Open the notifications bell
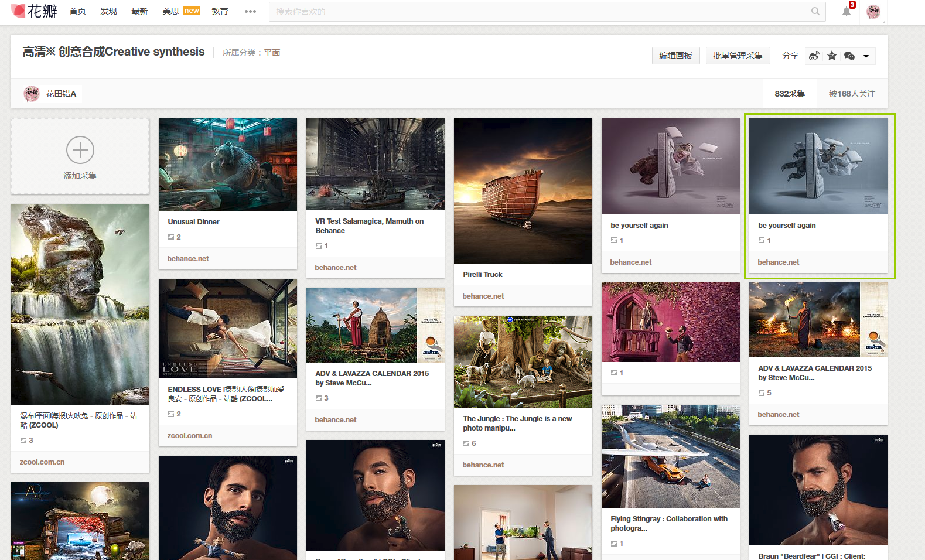 click(x=847, y=11)
